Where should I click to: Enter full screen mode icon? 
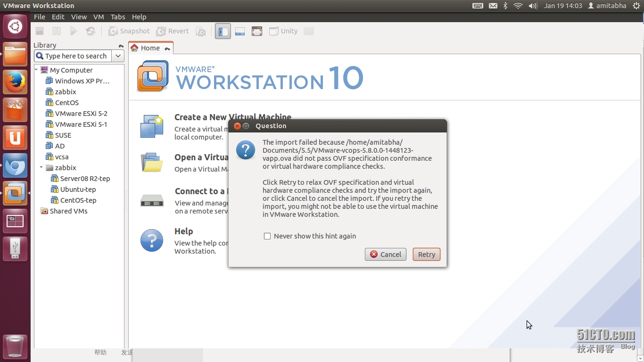pyautogui.click(x=257, y=31)
